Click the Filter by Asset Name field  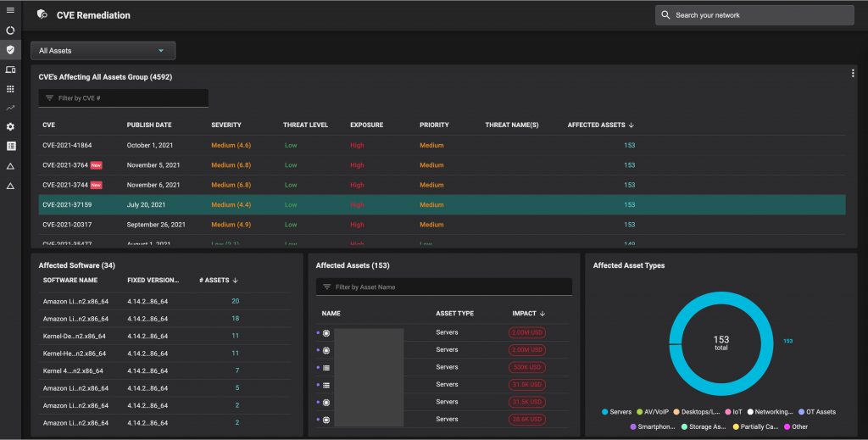coord(444,287)
